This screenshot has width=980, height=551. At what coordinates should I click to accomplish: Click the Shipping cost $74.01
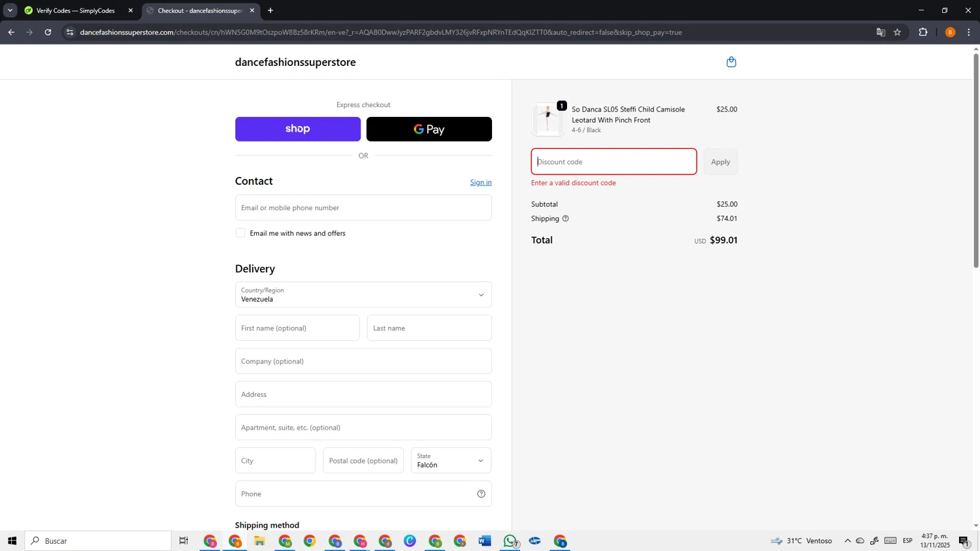727,219
